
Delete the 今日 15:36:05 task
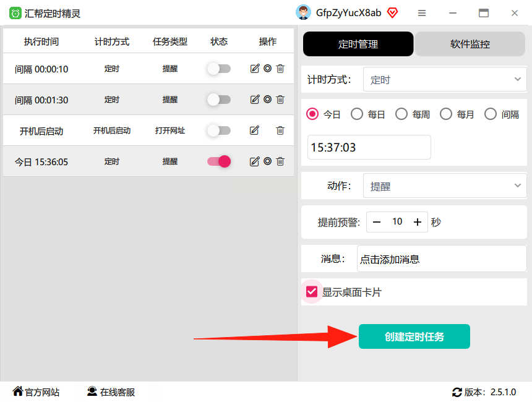tap(280, 161)
